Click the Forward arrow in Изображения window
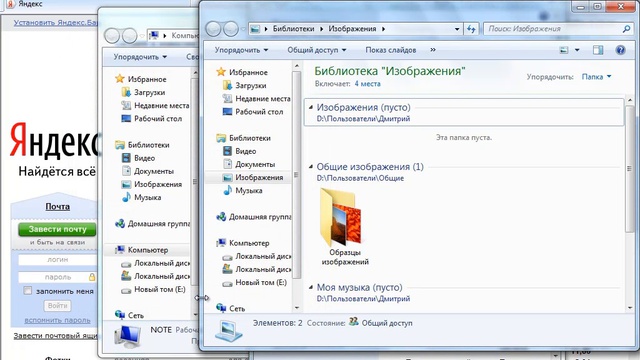The image size is (640, 360). click(231, 29)
